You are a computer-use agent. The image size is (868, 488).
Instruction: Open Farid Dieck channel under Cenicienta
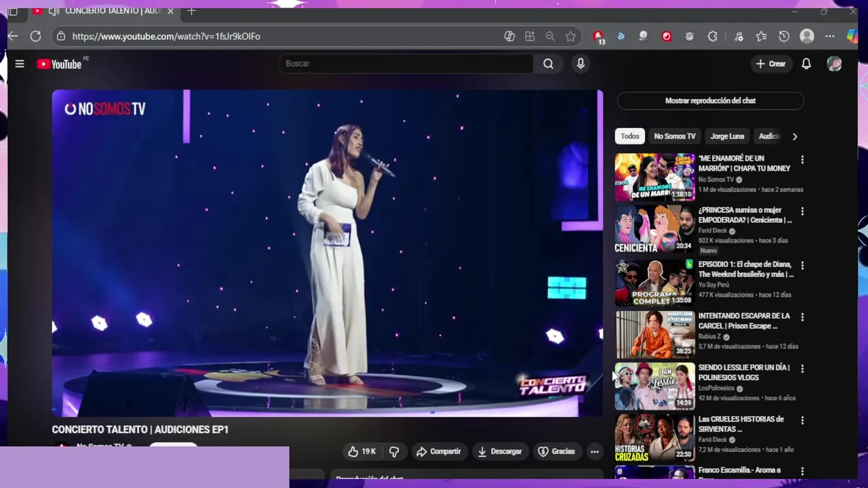(x=713, y=231)
